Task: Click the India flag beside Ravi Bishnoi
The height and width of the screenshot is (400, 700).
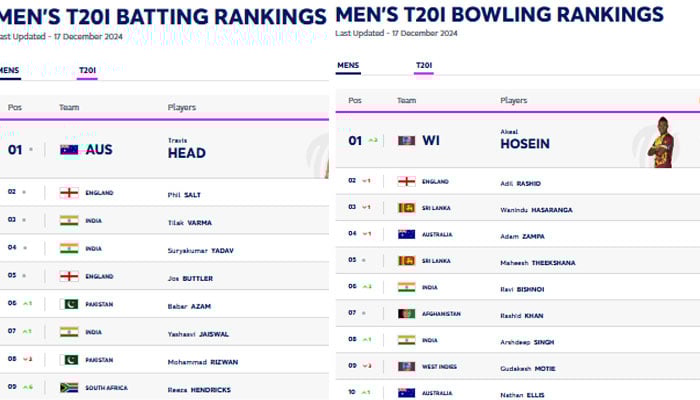Action: click(x=406, y=287)
